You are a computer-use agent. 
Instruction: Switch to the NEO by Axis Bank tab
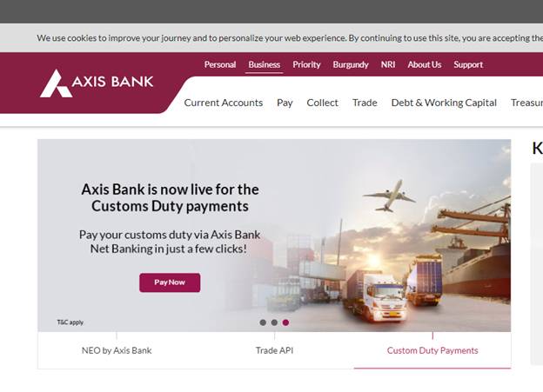point(117,350)
